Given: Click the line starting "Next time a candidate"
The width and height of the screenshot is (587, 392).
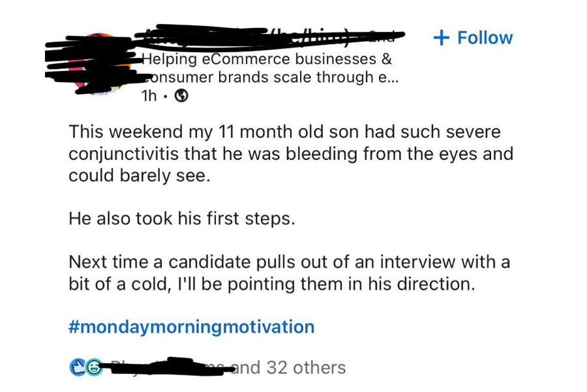Looking at the screenshot, I should (x=289, y=263).
